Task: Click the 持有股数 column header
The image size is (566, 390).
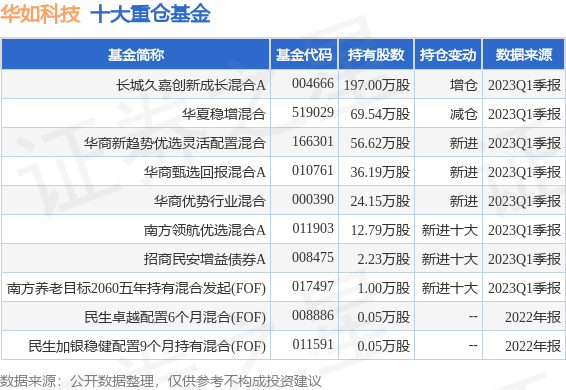Action: point(376,55)
